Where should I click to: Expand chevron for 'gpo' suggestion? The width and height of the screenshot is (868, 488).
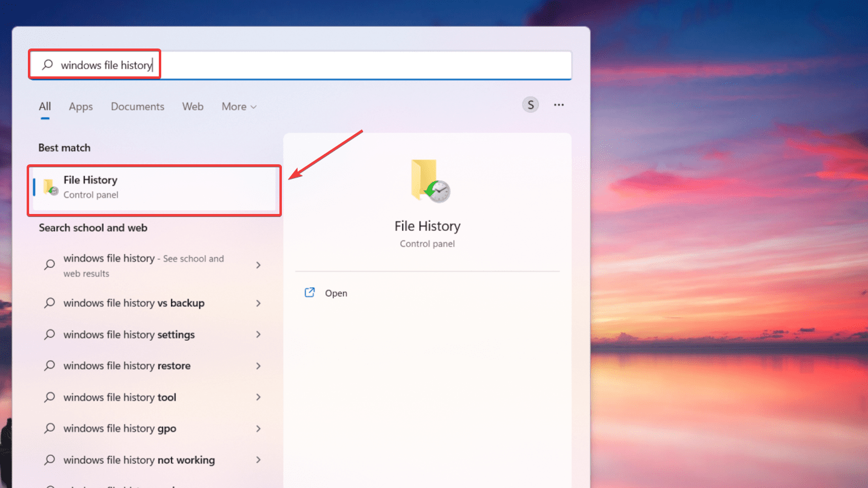pos(258,429)
